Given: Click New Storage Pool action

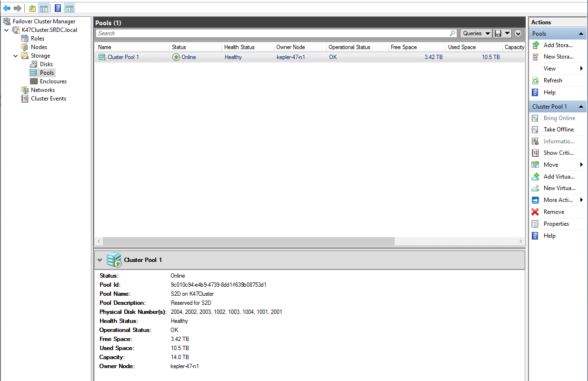Looking at the screenshot, I should pyautogui.click(x=558, y=57).
